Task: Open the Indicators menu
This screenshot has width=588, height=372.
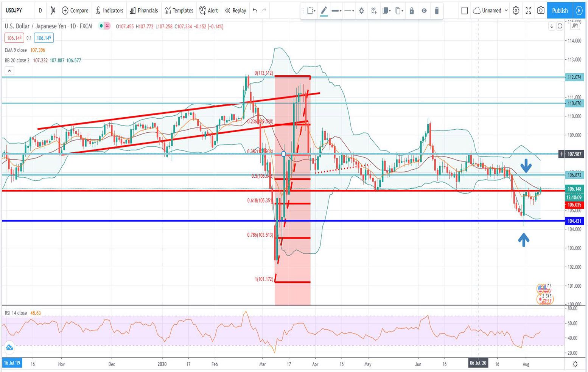Action: (109, 11)
